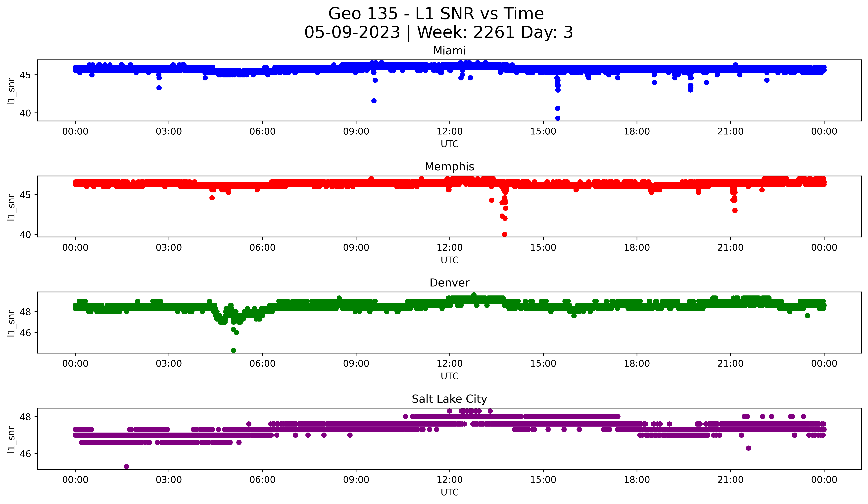Click the 46 y-axis tick of Denver plot

click(25, 333)
